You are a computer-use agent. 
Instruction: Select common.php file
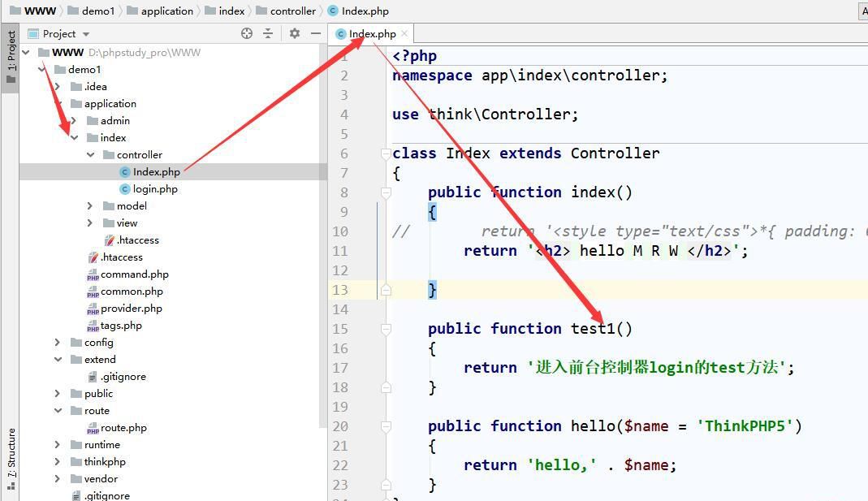(x=132, y=292)
